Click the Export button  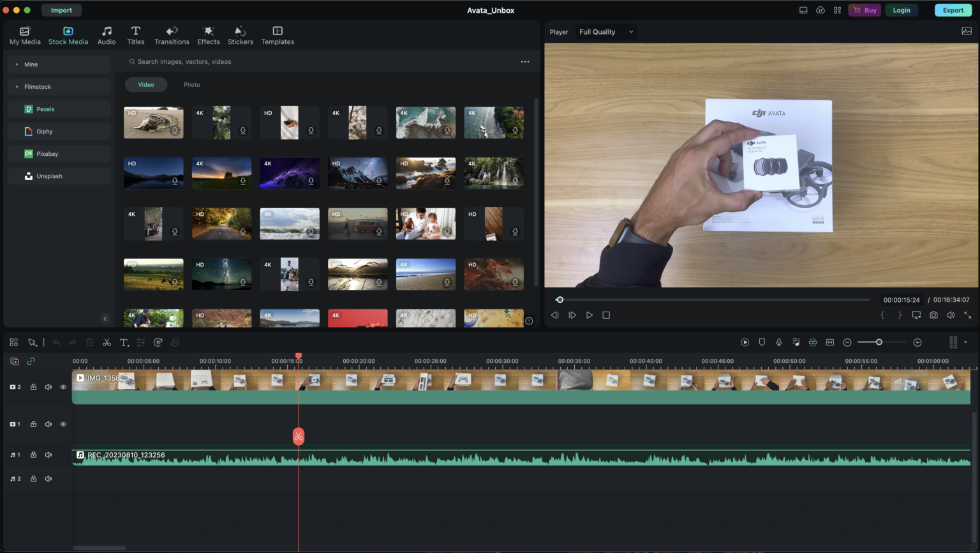click(x=953, y=10)
